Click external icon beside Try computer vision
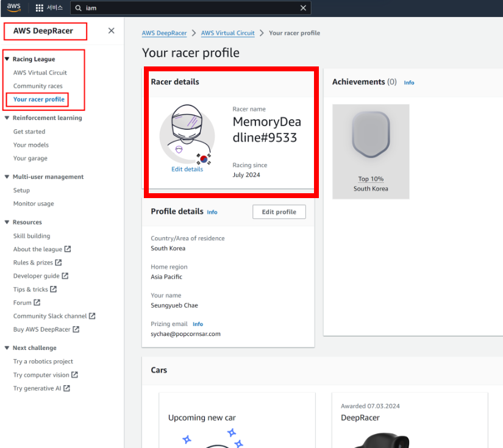This screenshot has width=503, height=448. coord(74,375)
